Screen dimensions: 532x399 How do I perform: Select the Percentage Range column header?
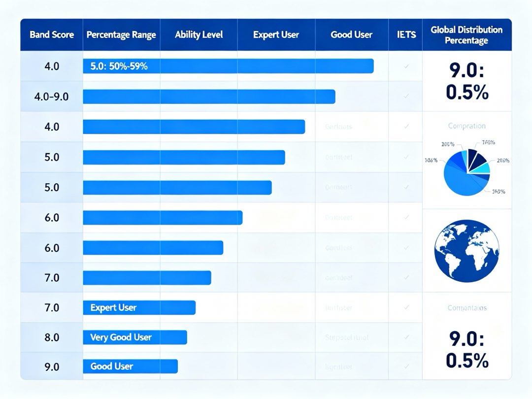(121, 35)
